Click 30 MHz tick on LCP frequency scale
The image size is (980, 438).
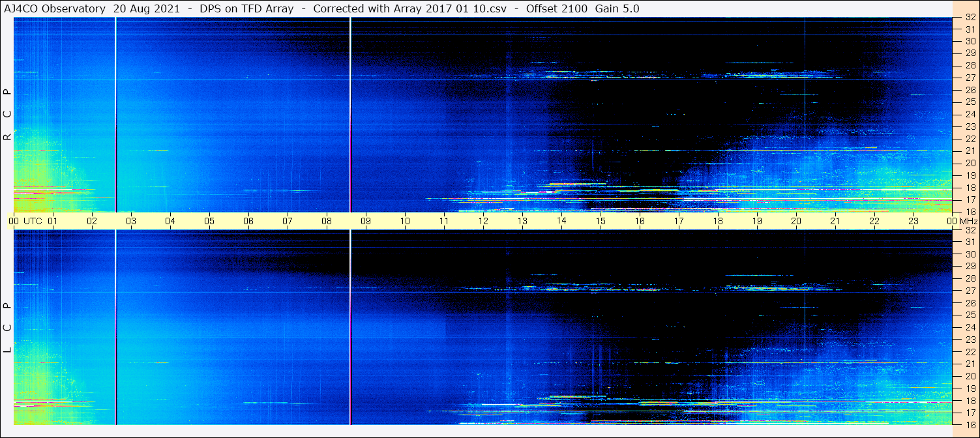pyautogui.click(x=970, y=254)
